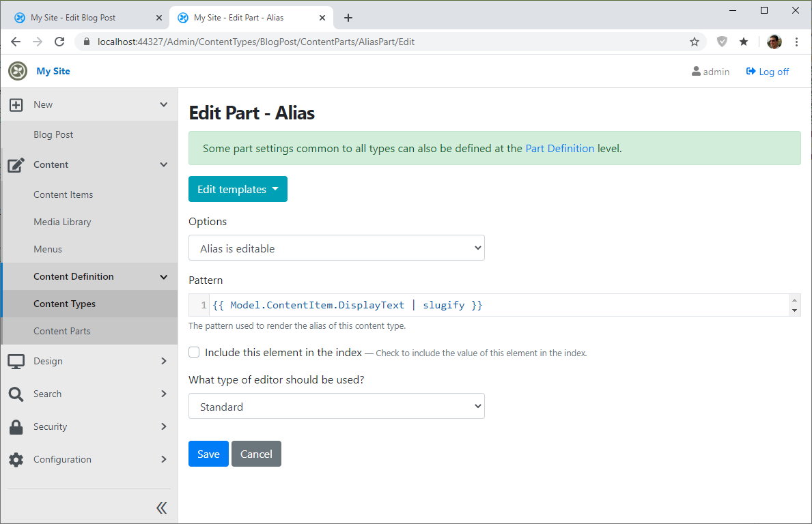The width and height of the screenshot is (812, 524).
Task: Open Content Types in sidebar
Action: [x=65, y=304]
